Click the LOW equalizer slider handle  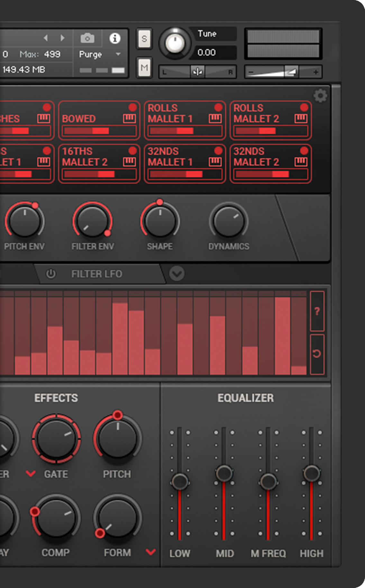(180, 481)
